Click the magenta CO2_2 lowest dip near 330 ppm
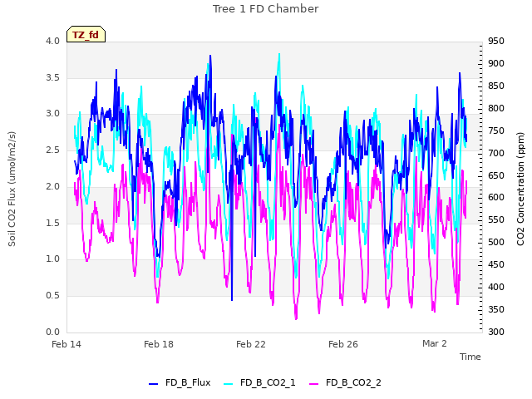The width and height of the screenshot is (532, 399). (x=296, y=318)
